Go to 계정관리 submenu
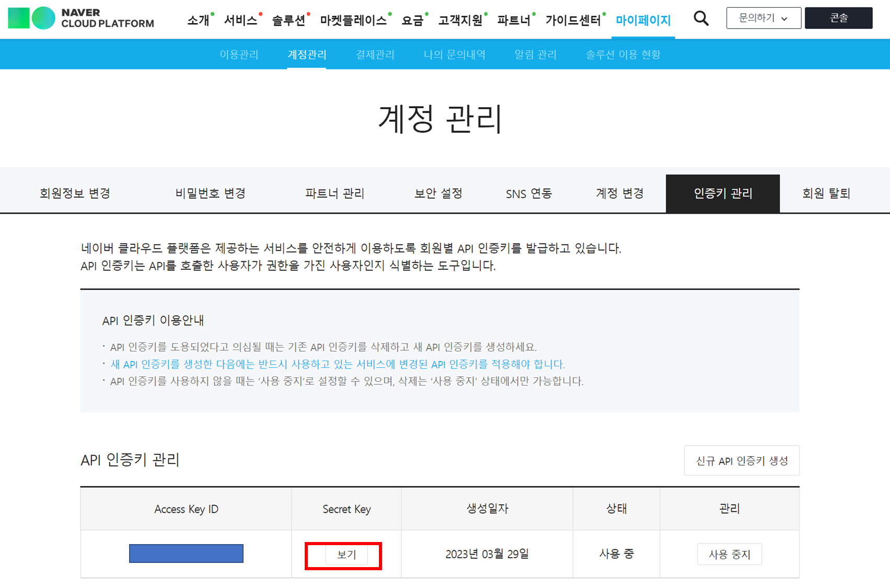 (307, 54)
